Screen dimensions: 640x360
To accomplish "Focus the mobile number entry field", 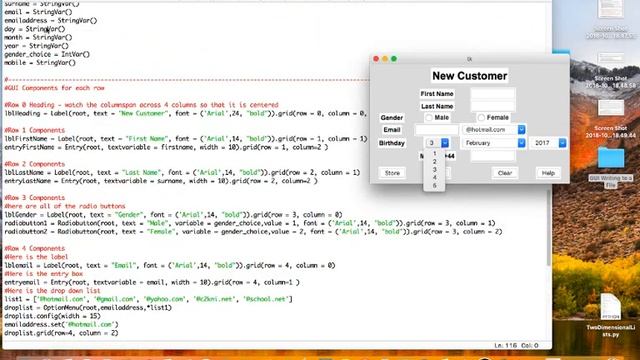I will 493,156.
